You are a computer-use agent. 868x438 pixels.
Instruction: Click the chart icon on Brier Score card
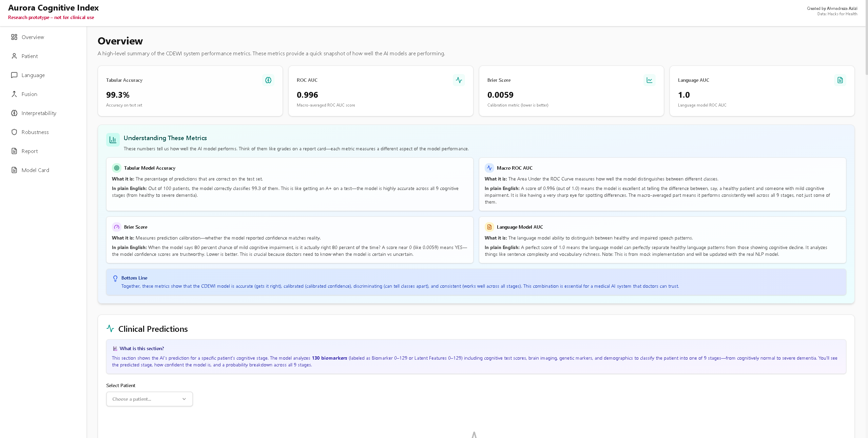click(650, 80)
